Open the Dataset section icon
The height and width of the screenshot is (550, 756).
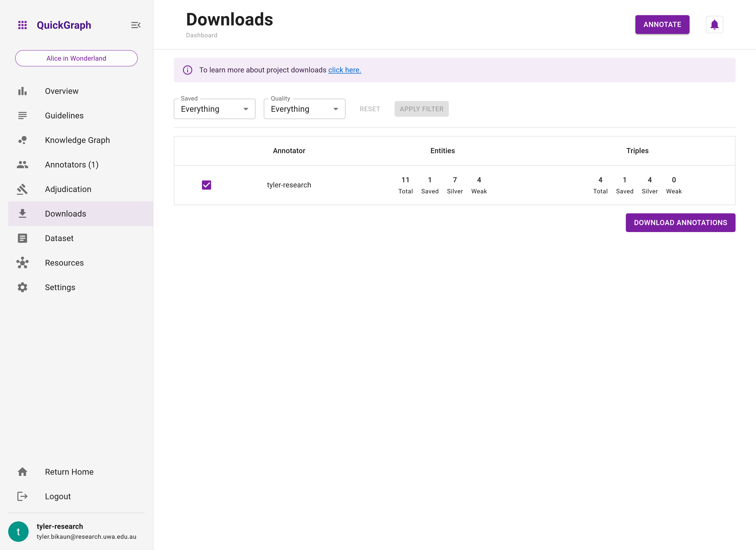click(x=22, y=238)
